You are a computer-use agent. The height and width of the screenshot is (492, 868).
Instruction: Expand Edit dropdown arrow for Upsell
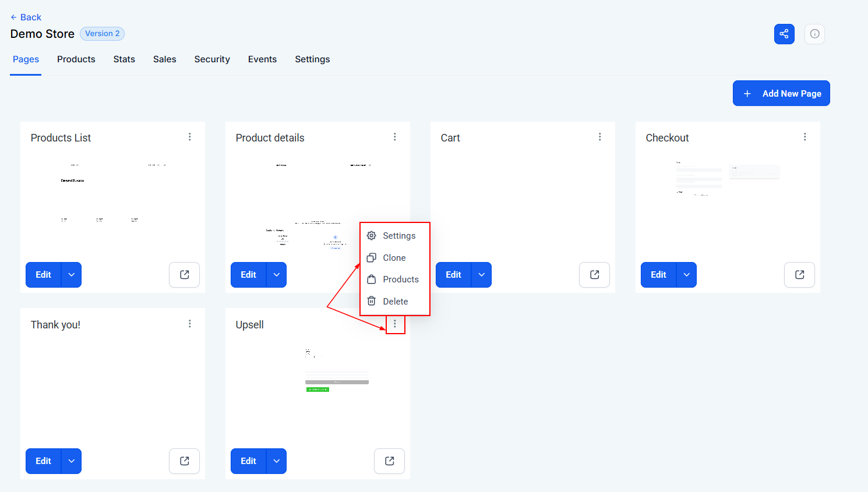click(x=276, y=461)
